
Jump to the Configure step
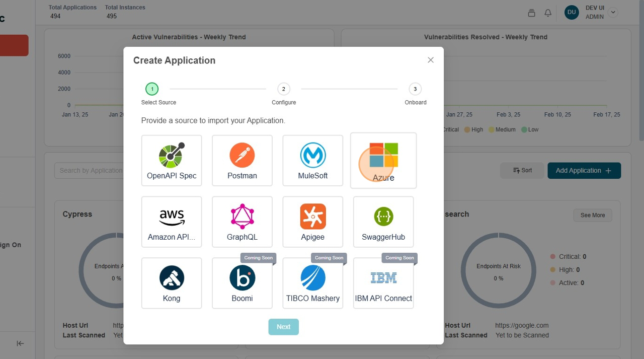[283, 89]
